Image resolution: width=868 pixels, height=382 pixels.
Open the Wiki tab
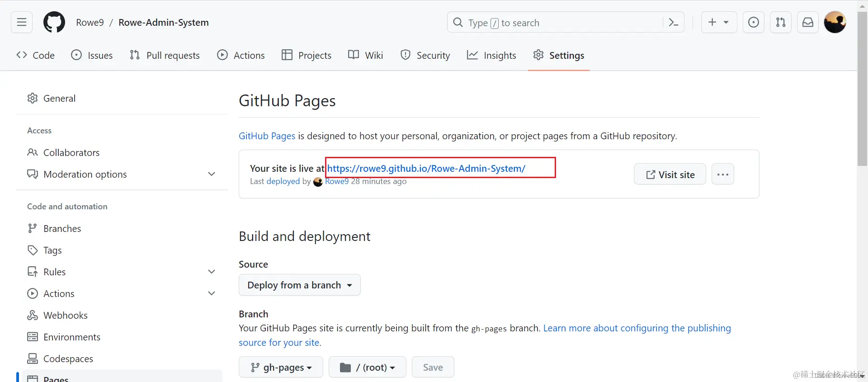click(x=365, y=55)
